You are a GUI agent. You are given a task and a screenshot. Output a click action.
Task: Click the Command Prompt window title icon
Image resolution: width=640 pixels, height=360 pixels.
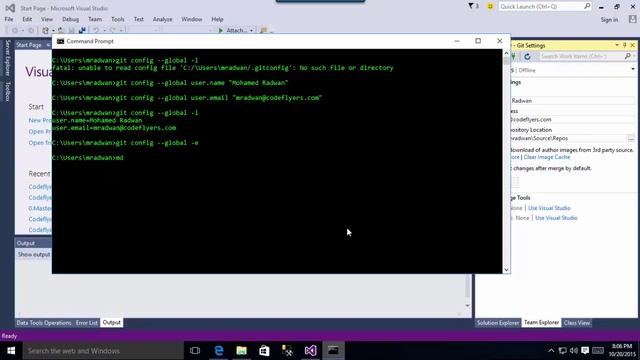tap(60, 41)
